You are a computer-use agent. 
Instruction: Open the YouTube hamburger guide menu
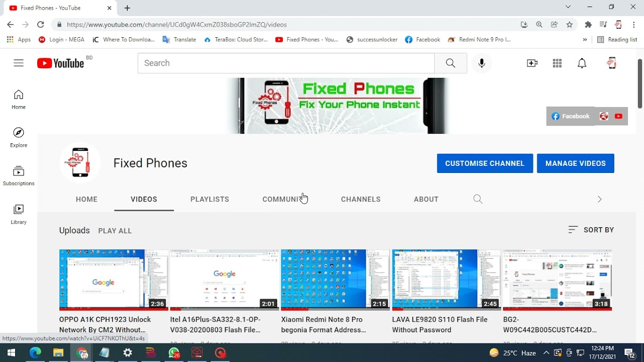point(19,63)
